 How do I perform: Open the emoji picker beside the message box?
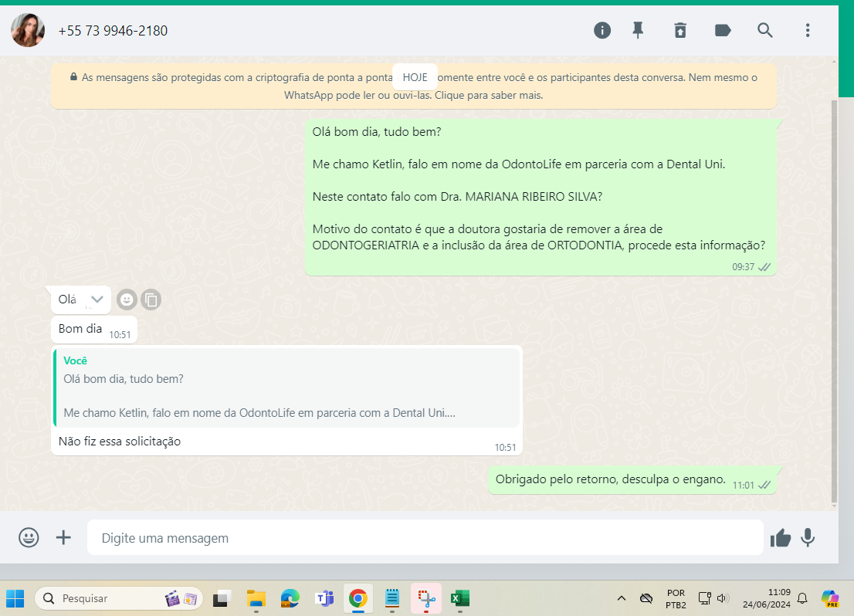click(29, 537)
